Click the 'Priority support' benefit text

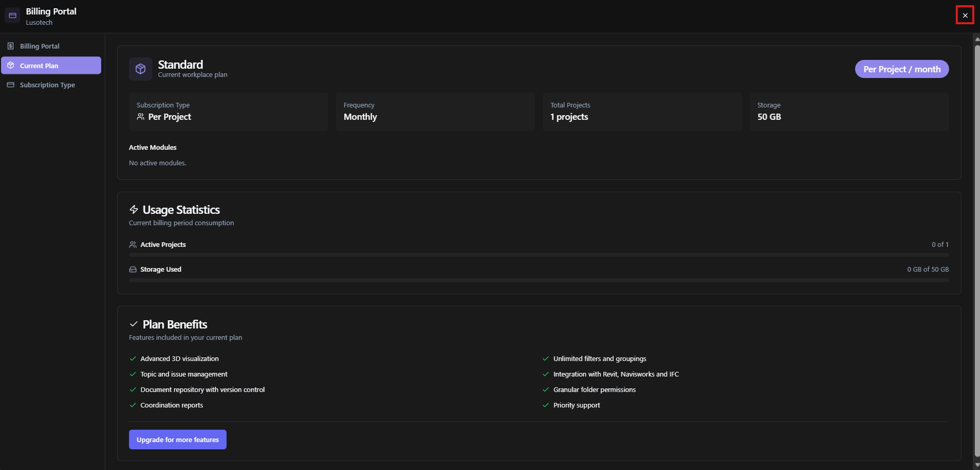coord(576,405)
